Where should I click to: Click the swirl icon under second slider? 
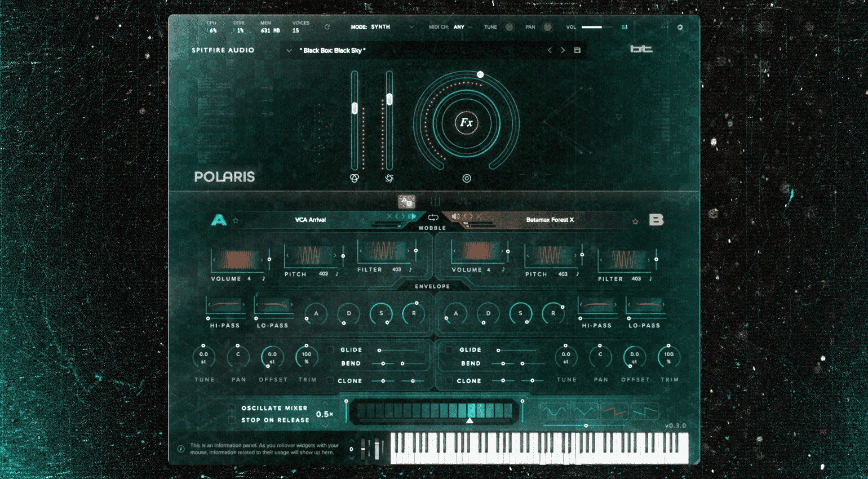click(x=389, y=179)
